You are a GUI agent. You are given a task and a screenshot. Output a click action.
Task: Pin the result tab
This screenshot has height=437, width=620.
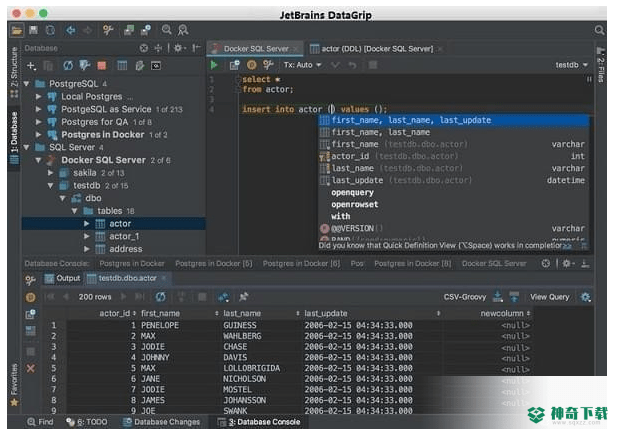[x=244, y=297]
